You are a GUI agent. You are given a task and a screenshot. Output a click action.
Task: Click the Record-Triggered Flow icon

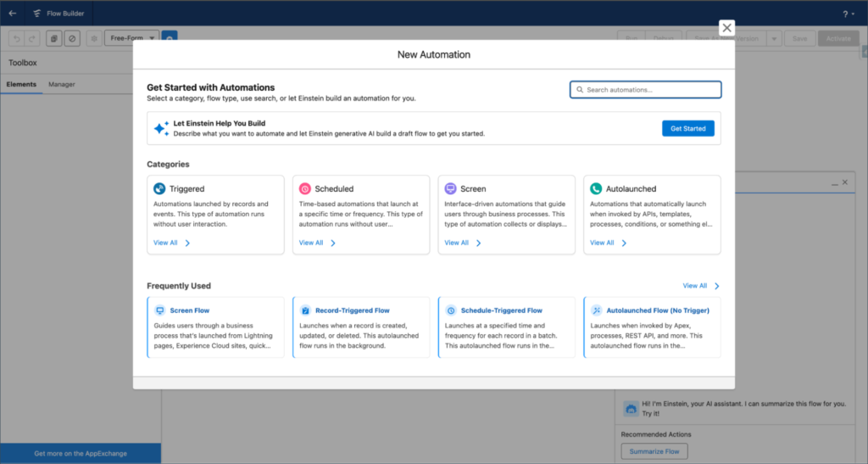(x=306, y=310)
